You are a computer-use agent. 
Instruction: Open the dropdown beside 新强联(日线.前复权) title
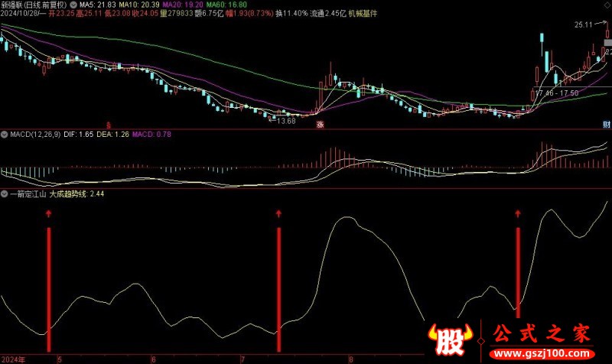[x=73, y=5]
